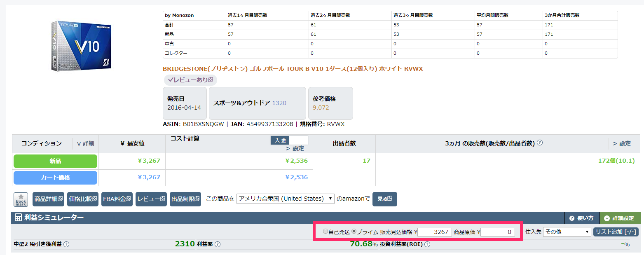Click help icon next to 投資利益率(ROI)
The width and height of the screenshot is (644, 255).
pyautogui.click(x=427, y=244)
